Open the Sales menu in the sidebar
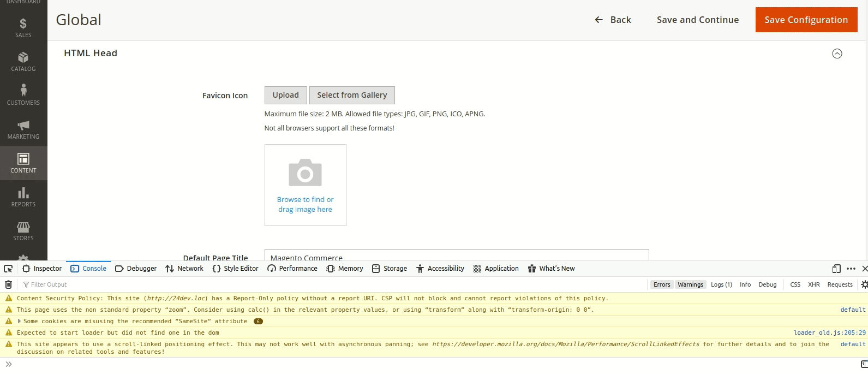This screenshot has height=374, width=868. 23,28
